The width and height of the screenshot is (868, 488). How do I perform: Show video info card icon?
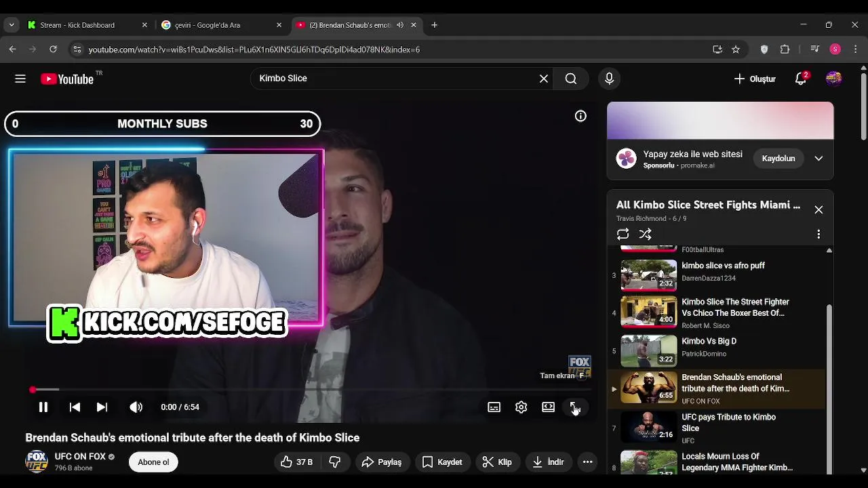(580, 116)
